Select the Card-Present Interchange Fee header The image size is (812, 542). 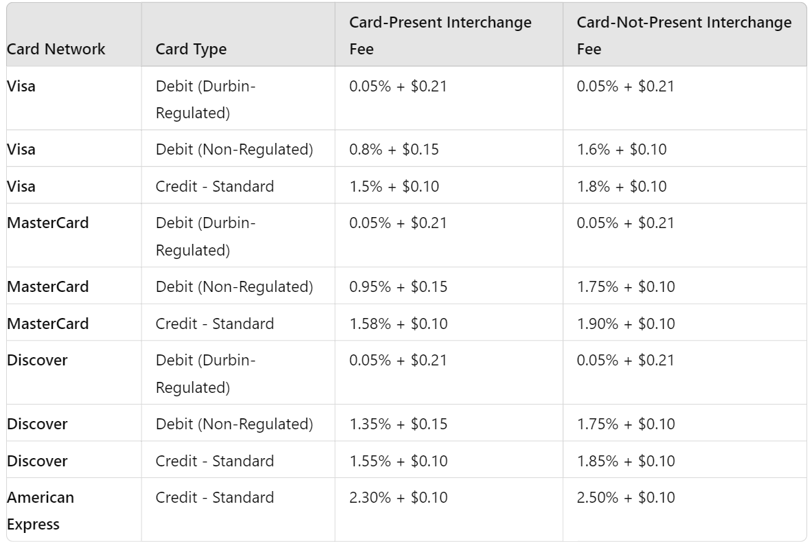click(440, 36)
